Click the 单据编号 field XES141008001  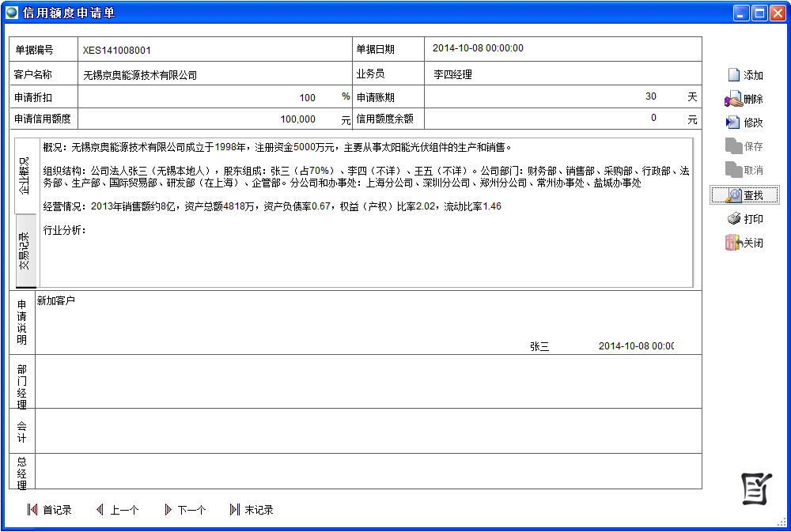tap(214, 50)
